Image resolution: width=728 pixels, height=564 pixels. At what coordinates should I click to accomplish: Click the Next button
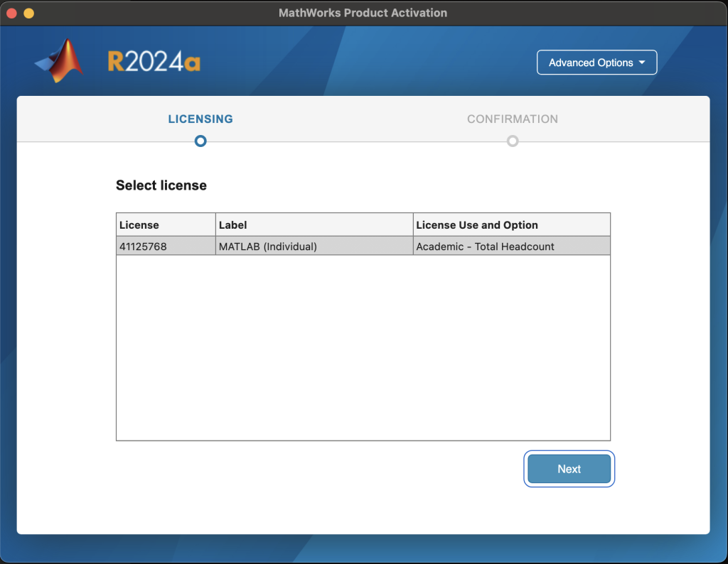point(569,468)
